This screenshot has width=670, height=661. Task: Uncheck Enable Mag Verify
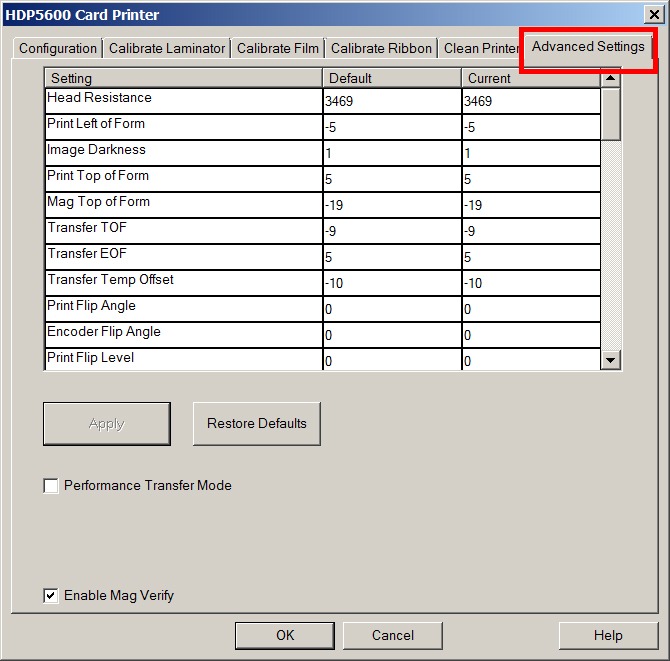(x=51, y=596)
